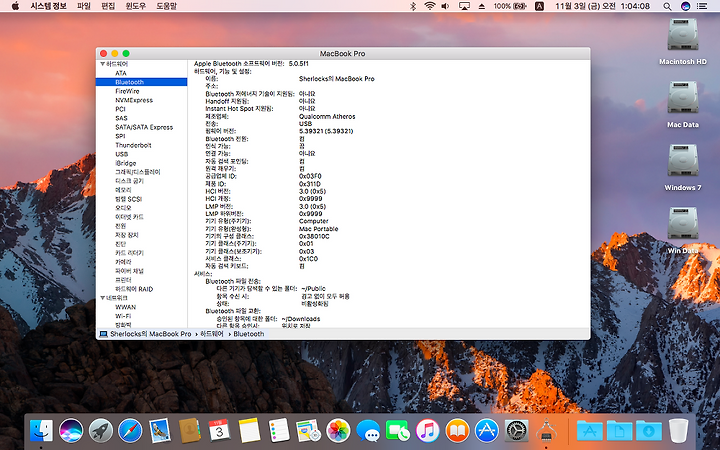
Task: Open the 시스템 정보 menu
Action: pyautogui.click(x=48, y=6)
